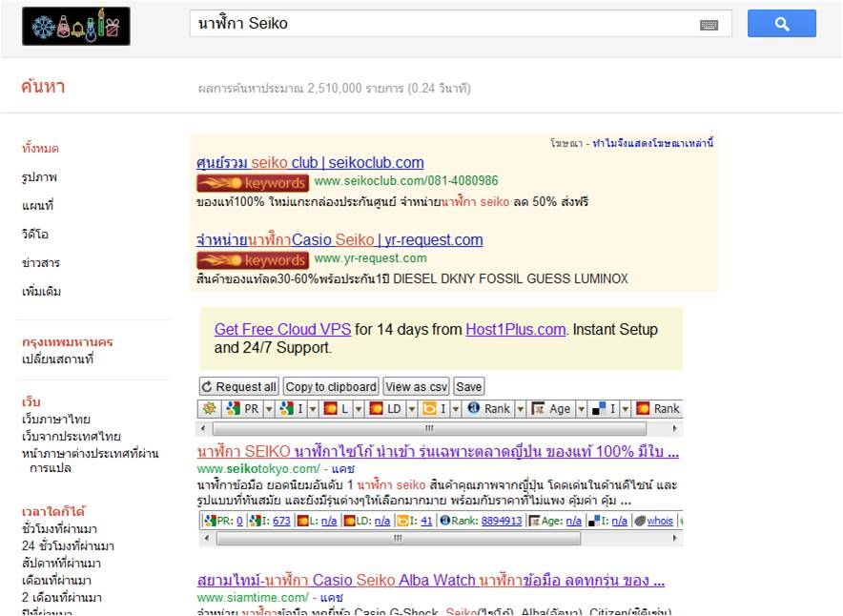Open seikoclub.com ad title link

click(x=310, y=162)
